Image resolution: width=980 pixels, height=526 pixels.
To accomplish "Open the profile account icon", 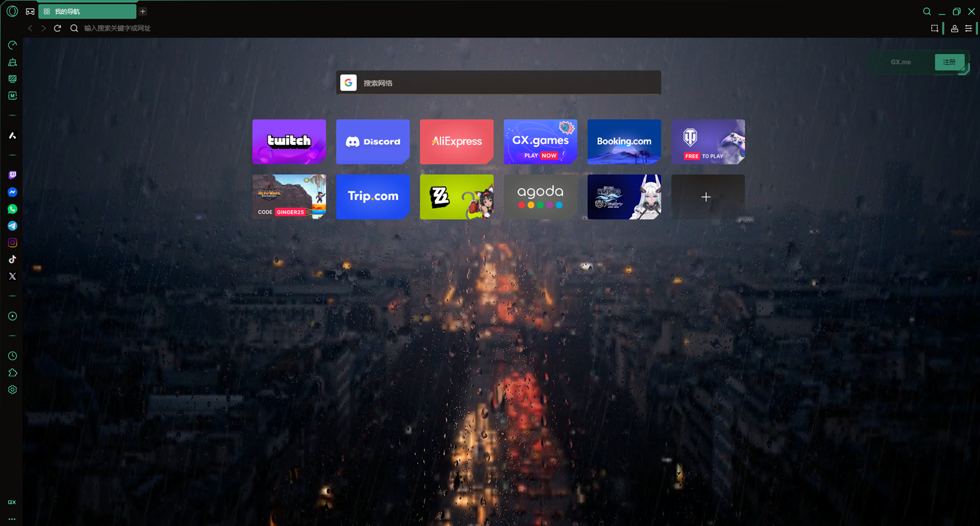I will (954, 28).
